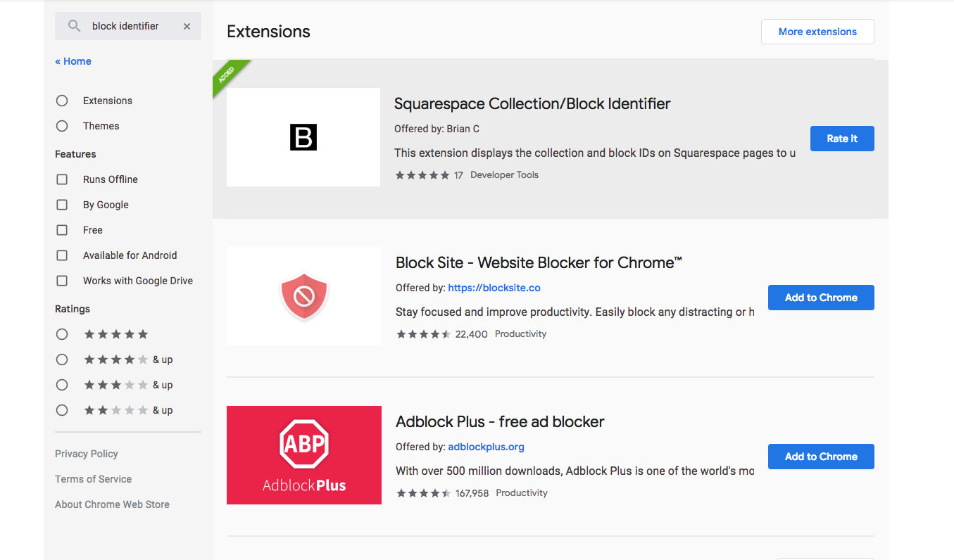The image size is (954, 560).
Task: Open Squarespace Block Identifier via its B logo
Action: 303,137
